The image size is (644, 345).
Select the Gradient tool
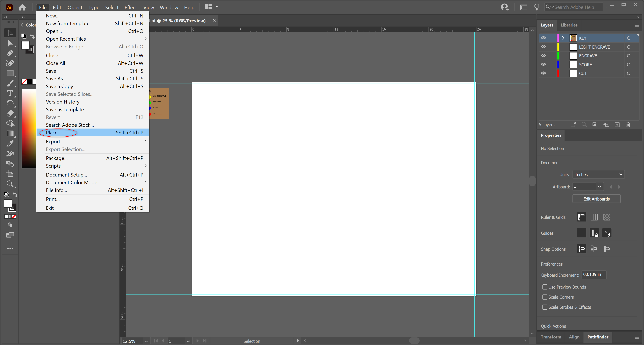(x=10, y=133)
